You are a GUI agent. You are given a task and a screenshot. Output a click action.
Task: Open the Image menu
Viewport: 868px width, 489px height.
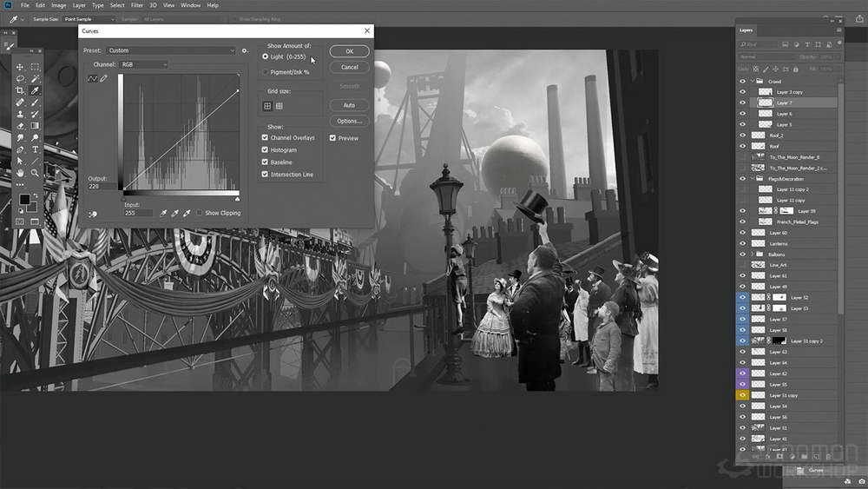coord(59,5)
